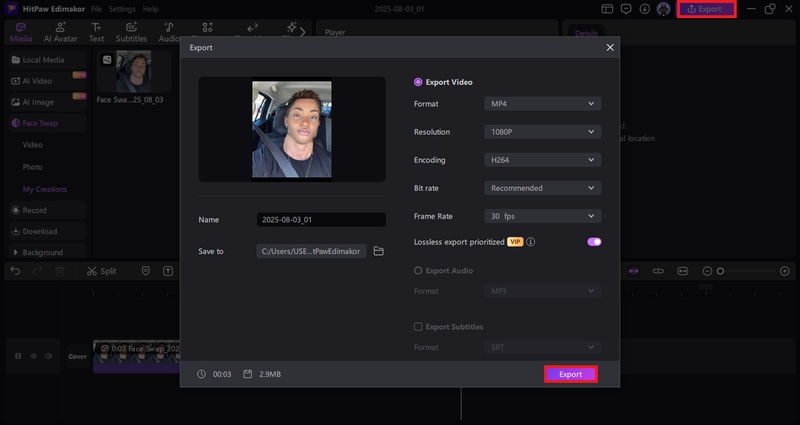800x425 pixels.
Task: Open My Creations under Face Swap
Action: coord(45,189)
